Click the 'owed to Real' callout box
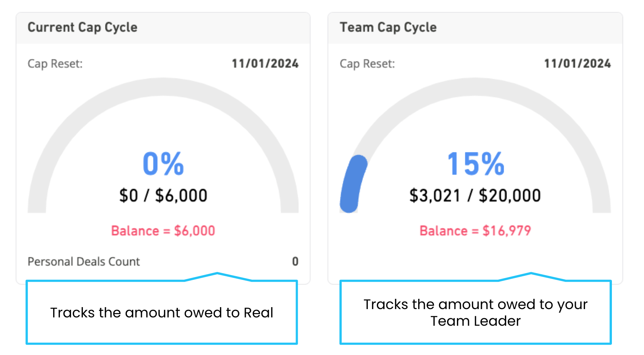The image size is (644, 355). tap(162, 312)
